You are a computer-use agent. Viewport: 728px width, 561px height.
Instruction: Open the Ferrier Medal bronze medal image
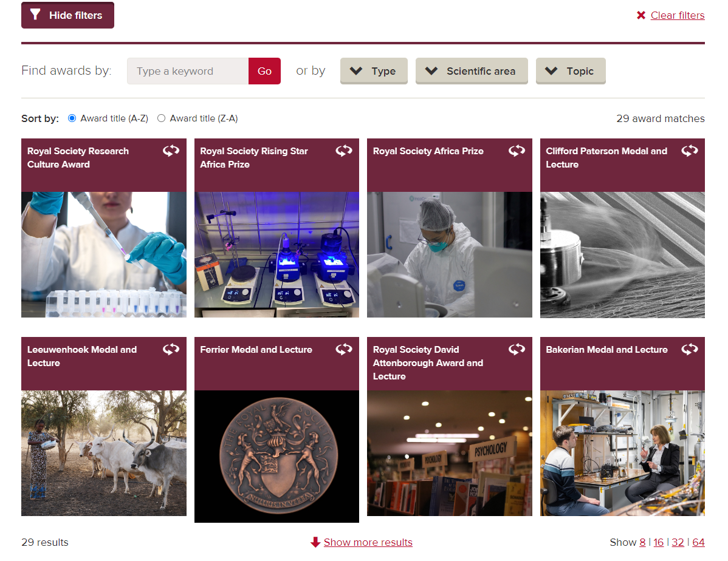pos(276,457)
